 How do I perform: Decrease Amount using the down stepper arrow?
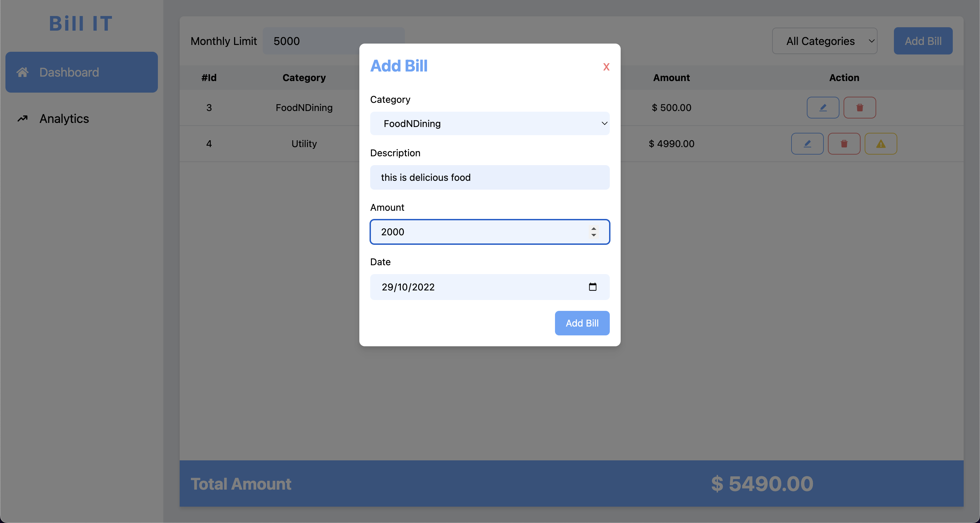(x=593, y=235)
